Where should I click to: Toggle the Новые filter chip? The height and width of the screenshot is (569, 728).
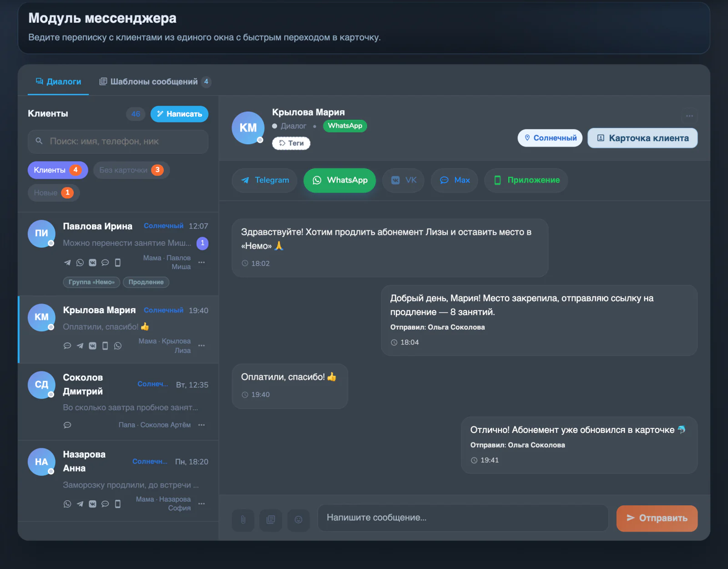pos(54,193)
